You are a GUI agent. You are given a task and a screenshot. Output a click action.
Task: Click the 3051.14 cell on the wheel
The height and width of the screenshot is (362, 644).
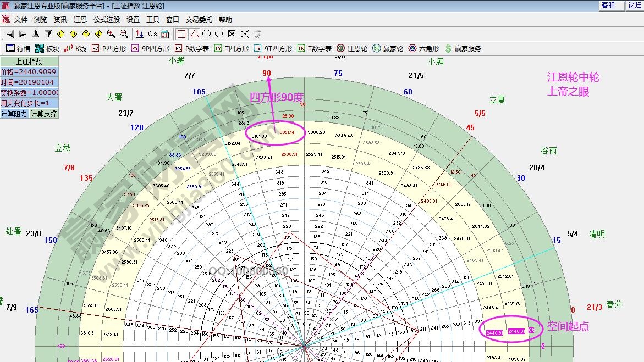(287, 132)
